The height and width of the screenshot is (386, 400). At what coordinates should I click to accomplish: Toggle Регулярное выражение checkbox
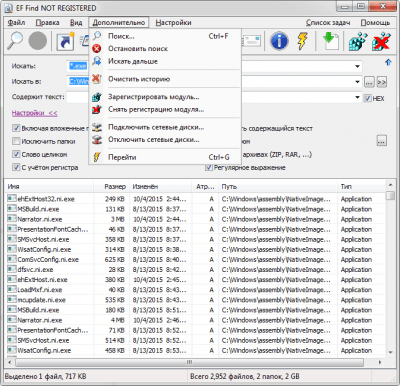pos(209,167)
